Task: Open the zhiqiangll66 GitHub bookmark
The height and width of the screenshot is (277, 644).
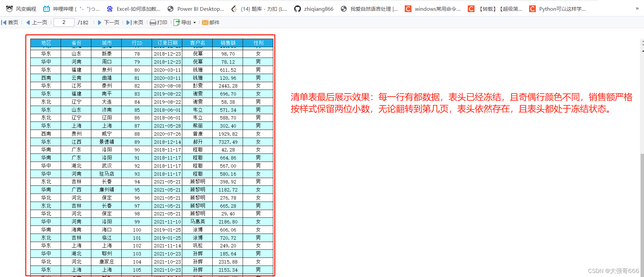Action: point(314,9)
